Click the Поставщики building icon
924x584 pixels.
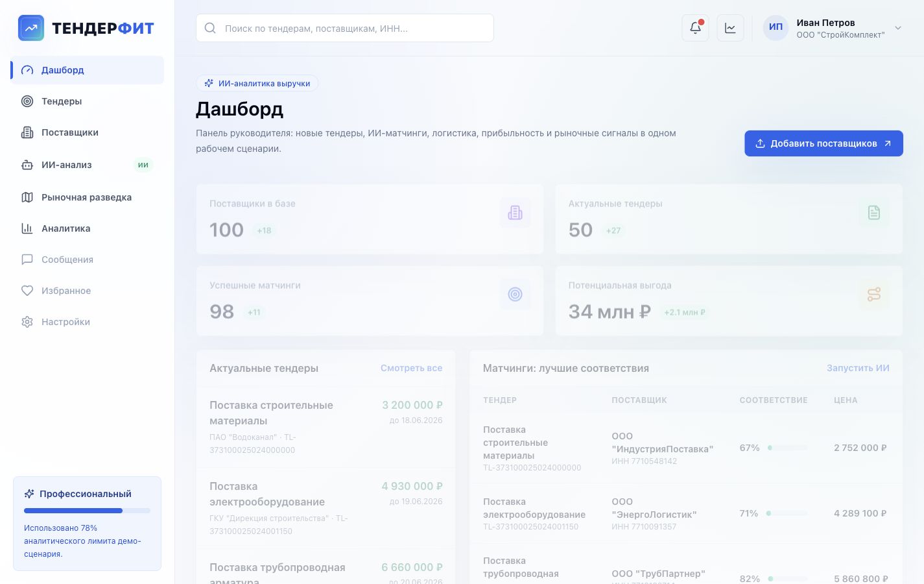click(x=27, y=132)
